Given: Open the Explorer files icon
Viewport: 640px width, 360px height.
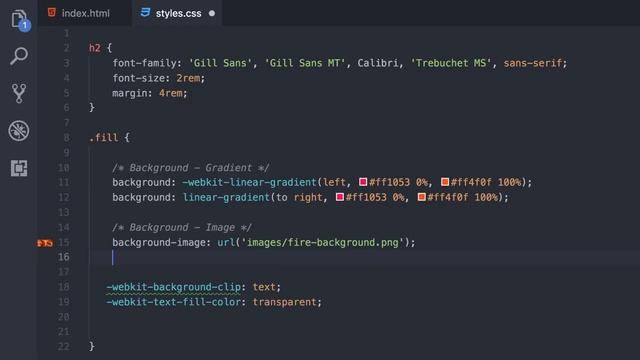Looking at the screenshot, I should (x=19, y=19).
